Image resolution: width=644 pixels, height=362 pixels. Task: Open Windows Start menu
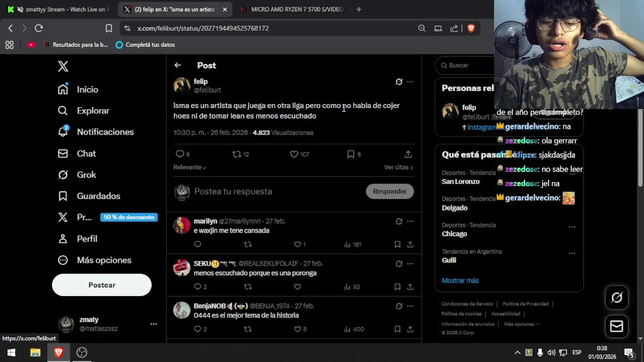coord(11,352)
